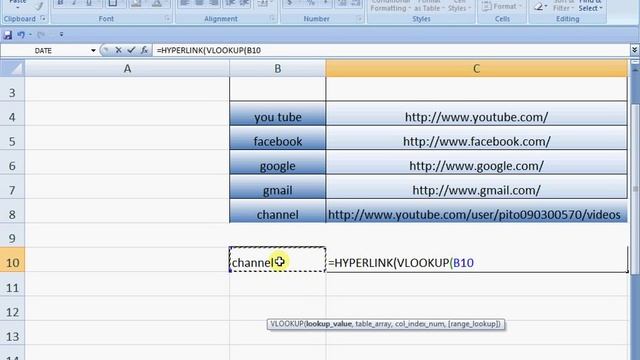Click inside the formula bar text
Image resolution: width=640 pixels, height=360 pixels.
(x=209, y=51)
